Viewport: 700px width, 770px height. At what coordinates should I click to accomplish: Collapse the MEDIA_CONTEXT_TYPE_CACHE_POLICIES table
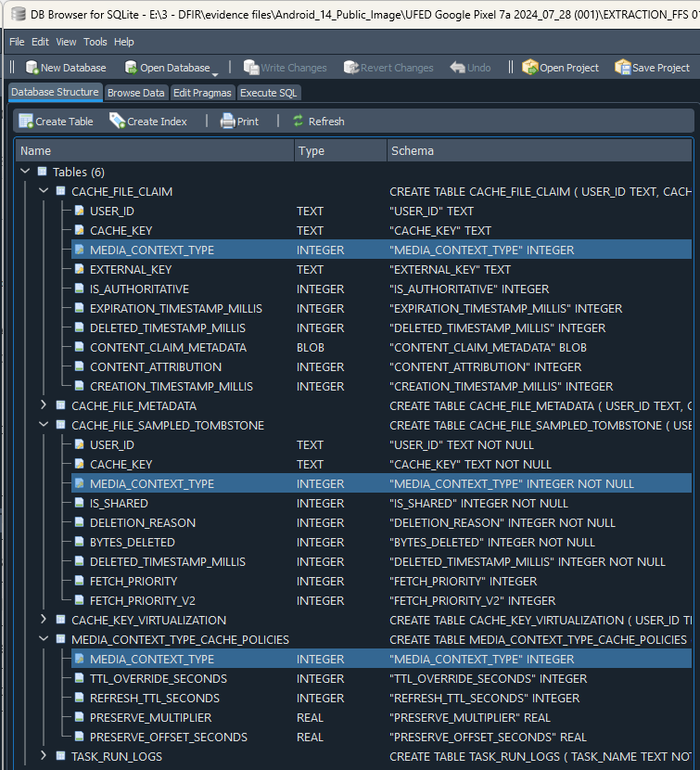pyautogui.click(x=44, y=639)
